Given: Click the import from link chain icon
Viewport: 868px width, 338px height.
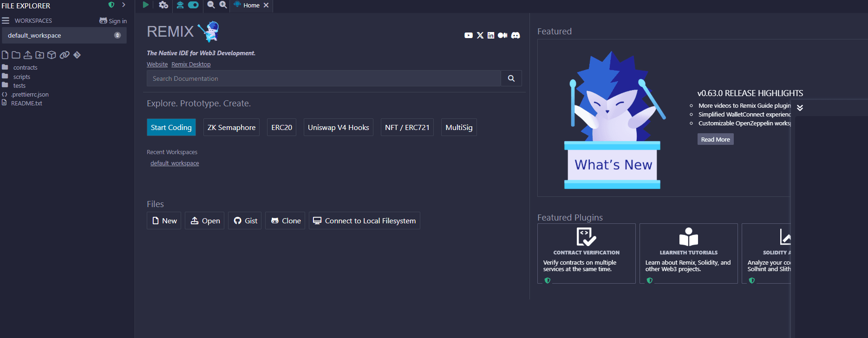Looking at the screenshot, I should click(x=65, y=55).
